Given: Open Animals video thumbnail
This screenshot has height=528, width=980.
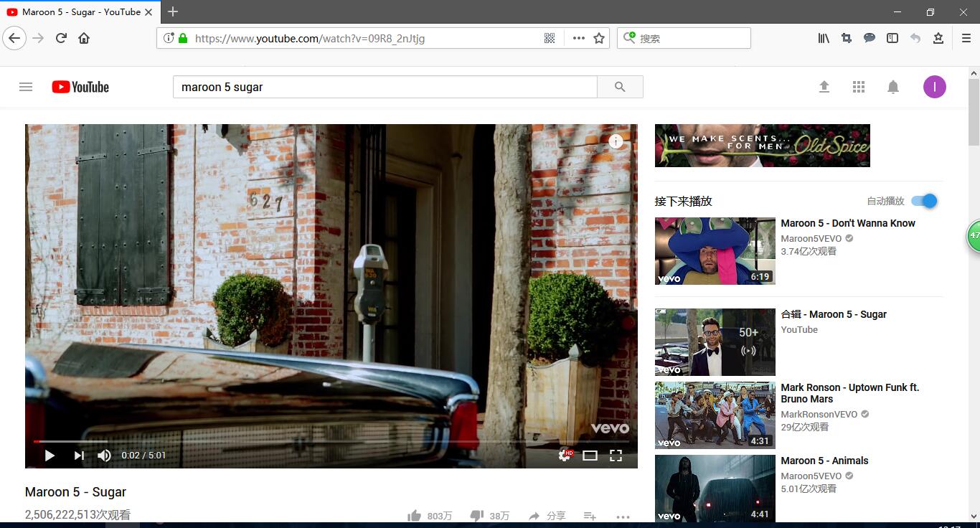Looking at the screenshot, I should pos(715,488).
